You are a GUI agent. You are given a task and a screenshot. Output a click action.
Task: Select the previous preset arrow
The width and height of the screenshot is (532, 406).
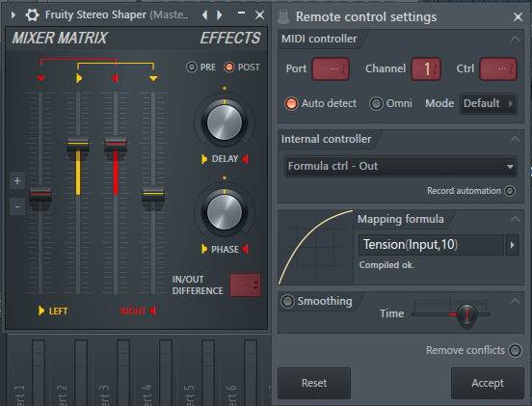click(205, 14)
